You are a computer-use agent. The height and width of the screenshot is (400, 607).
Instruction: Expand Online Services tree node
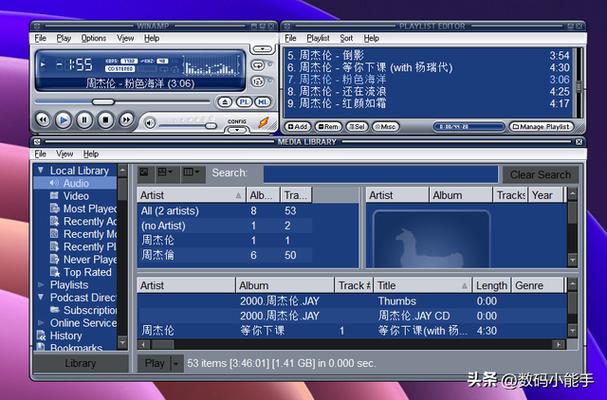(x=41, y=323)
